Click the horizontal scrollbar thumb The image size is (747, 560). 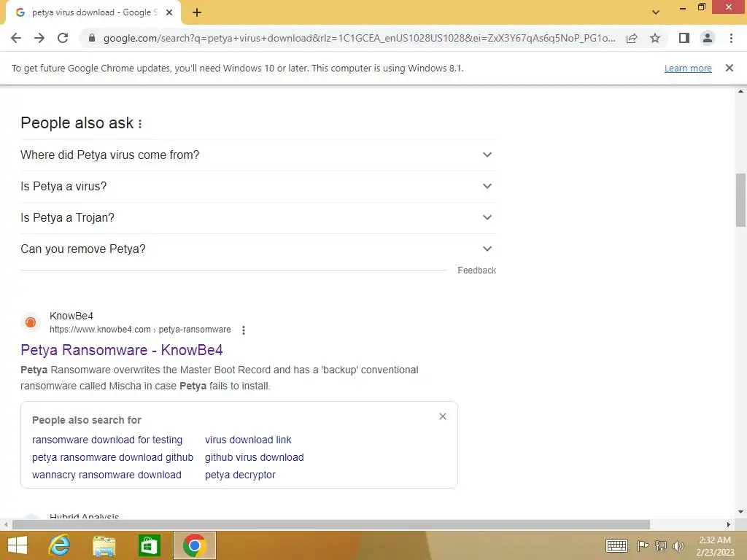(330, 524)
